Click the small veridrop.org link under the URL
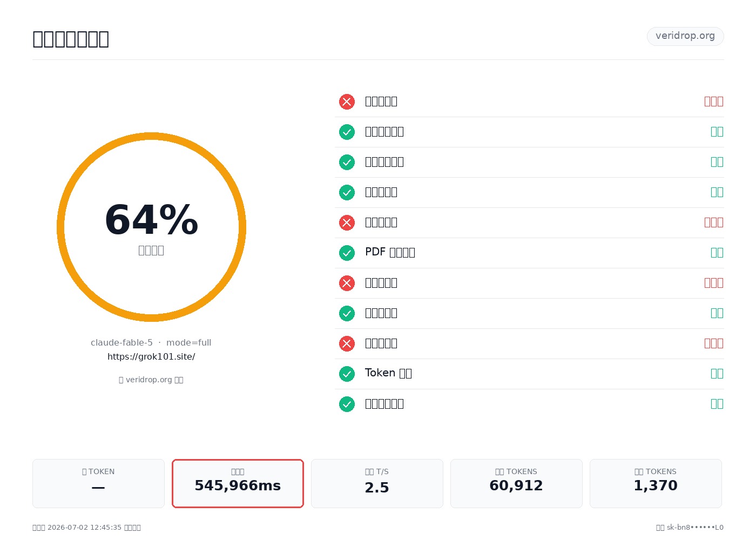 click(x=151, y=380)
